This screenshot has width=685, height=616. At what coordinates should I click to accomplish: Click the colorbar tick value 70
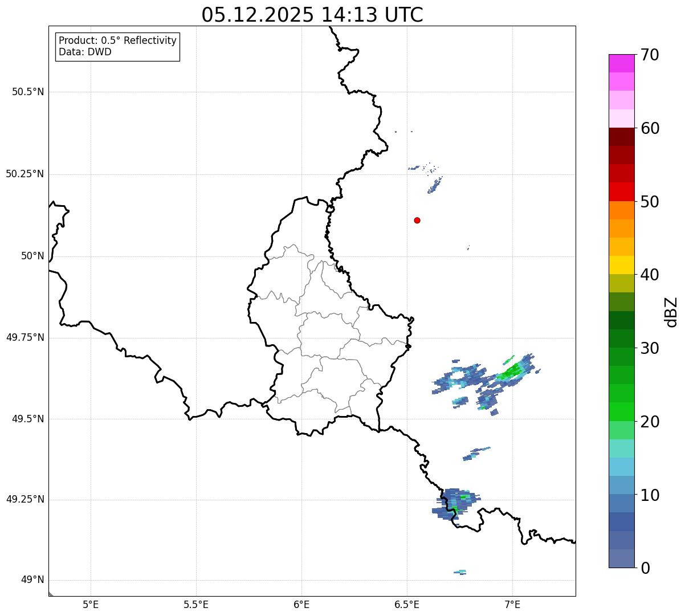pyautogui.click(x=649, y=55)
